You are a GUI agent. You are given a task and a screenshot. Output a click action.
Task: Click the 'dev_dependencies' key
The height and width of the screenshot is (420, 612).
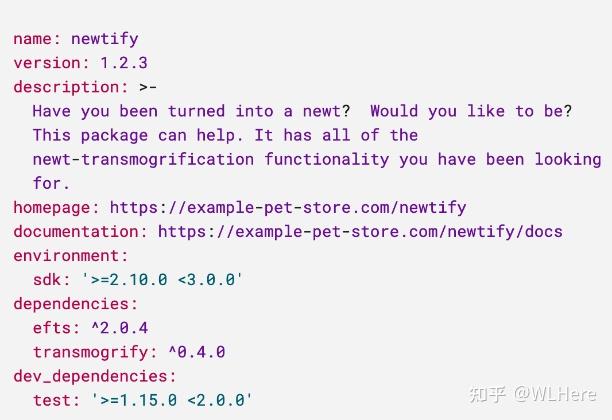click(x=91, y=377)
